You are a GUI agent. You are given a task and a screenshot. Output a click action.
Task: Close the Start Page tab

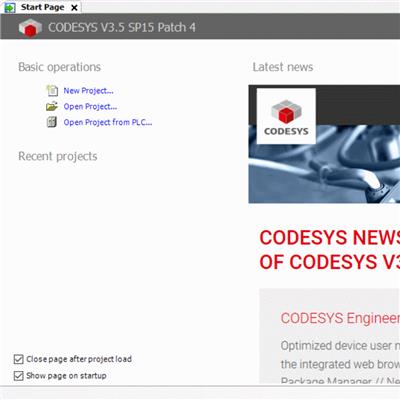(75, 8)
